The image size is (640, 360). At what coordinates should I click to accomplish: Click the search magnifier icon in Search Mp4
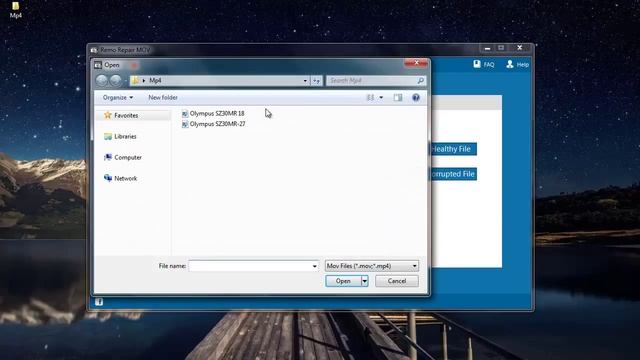coord(420,81)
